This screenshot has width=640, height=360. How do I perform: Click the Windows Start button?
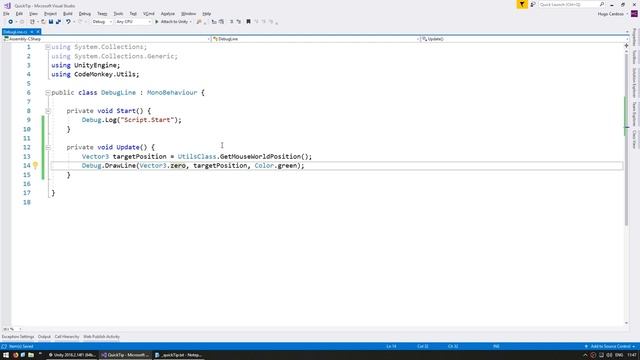coord(6,355)
